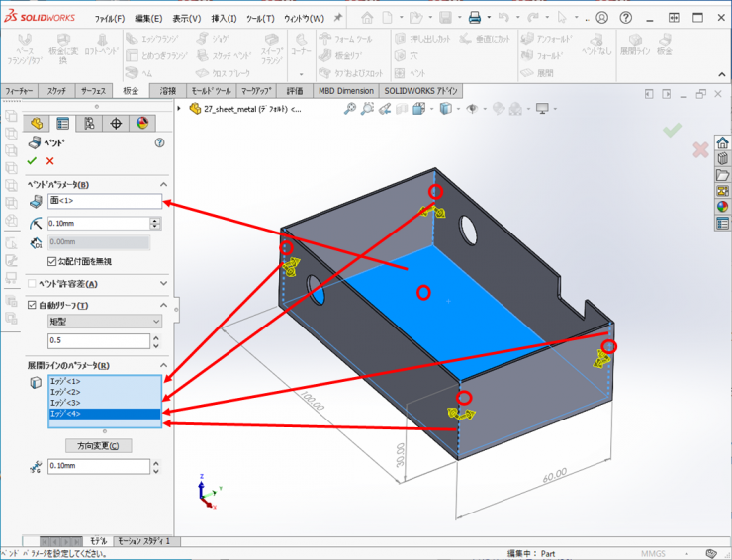Click the Help question mark in bend panel
This screenshot has height=560, width=732.
tap(159, 142)
